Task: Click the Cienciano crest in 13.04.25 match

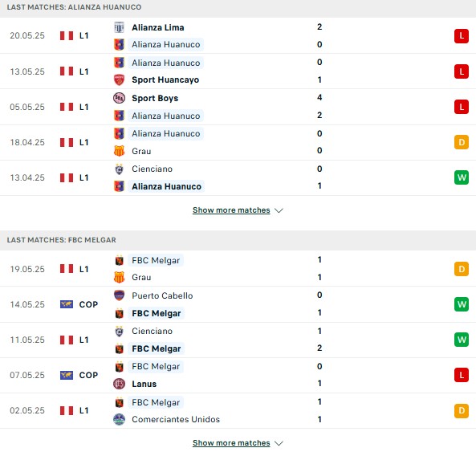Action: [x=119, y=169]
